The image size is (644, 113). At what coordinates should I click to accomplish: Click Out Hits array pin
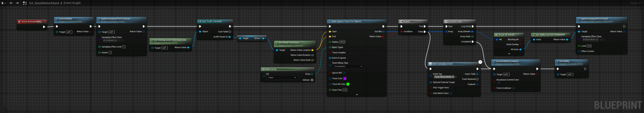tap(383, 32)
